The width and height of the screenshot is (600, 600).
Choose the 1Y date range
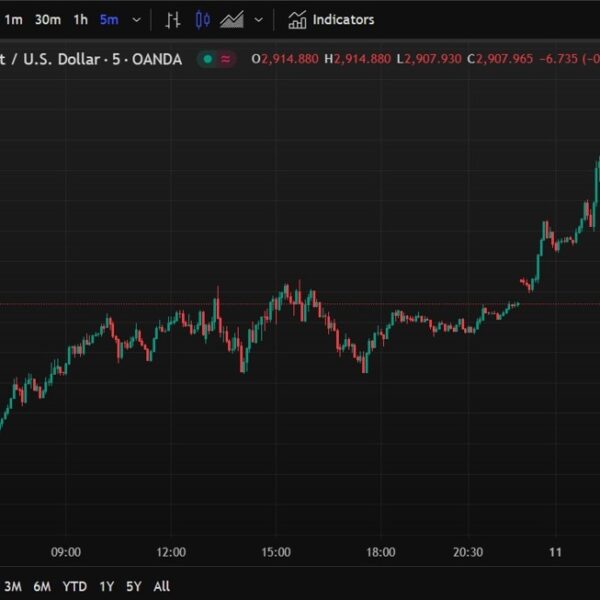click(x=107, y=586)
